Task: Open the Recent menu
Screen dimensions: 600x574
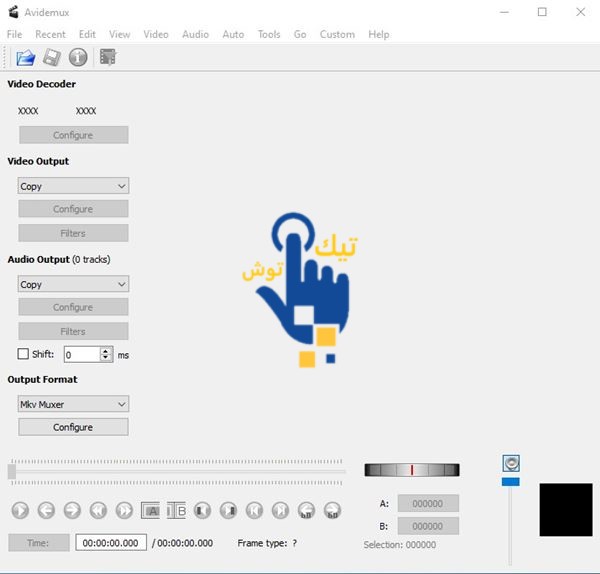Action: (x=51, y=34)
